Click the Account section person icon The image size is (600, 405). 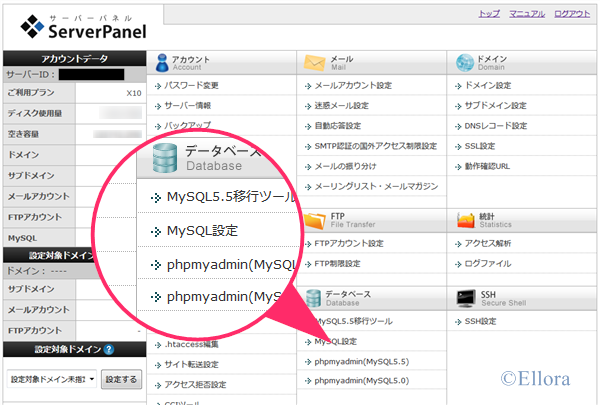[162, 63]
